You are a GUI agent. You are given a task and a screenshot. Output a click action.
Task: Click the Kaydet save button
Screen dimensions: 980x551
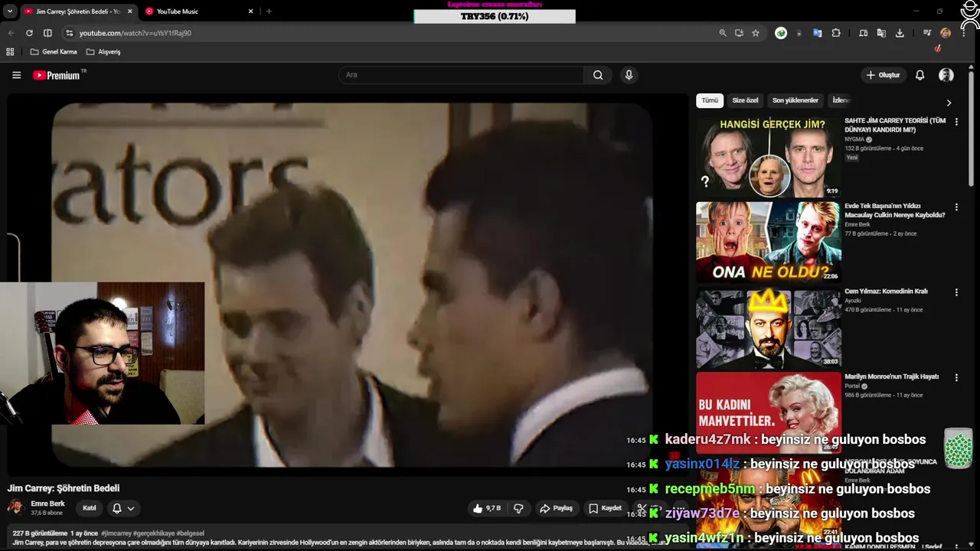pos(604,508)
